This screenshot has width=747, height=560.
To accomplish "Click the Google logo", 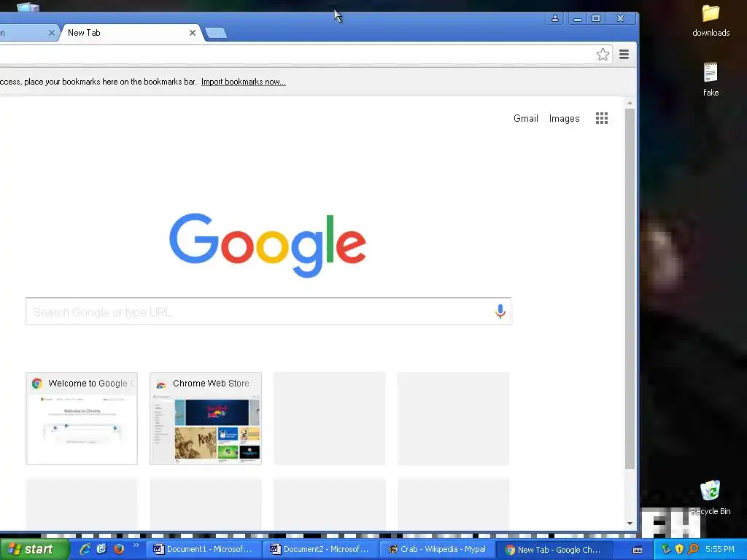I will pyautogui.click(x=268, y=245).
